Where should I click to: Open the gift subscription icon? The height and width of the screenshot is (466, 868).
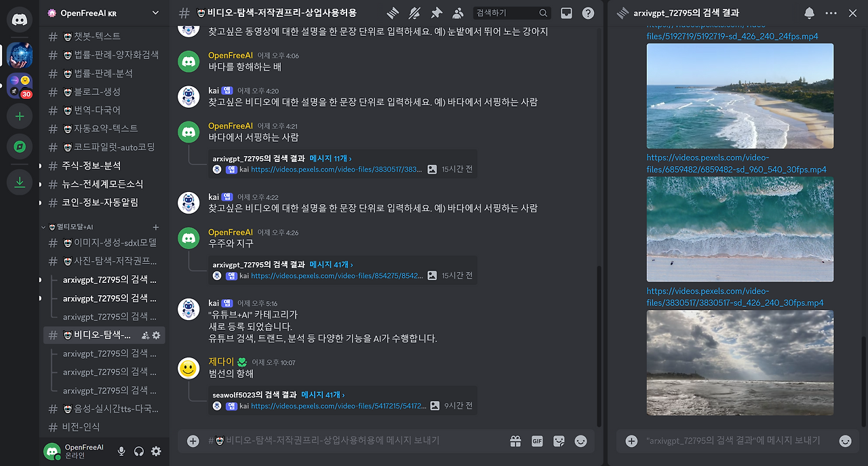(x=515, y=441)
